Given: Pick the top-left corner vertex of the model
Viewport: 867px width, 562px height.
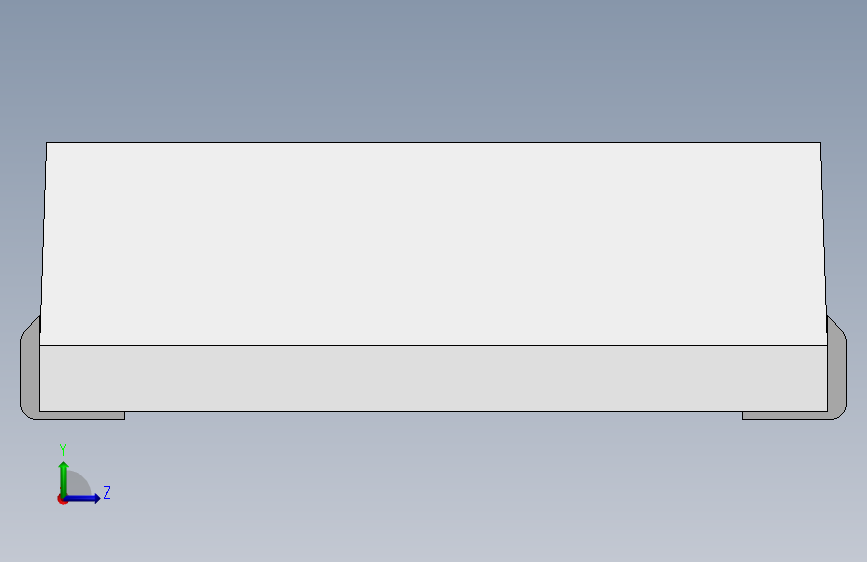Looking at the screenshot, I should tap(46, 143).
